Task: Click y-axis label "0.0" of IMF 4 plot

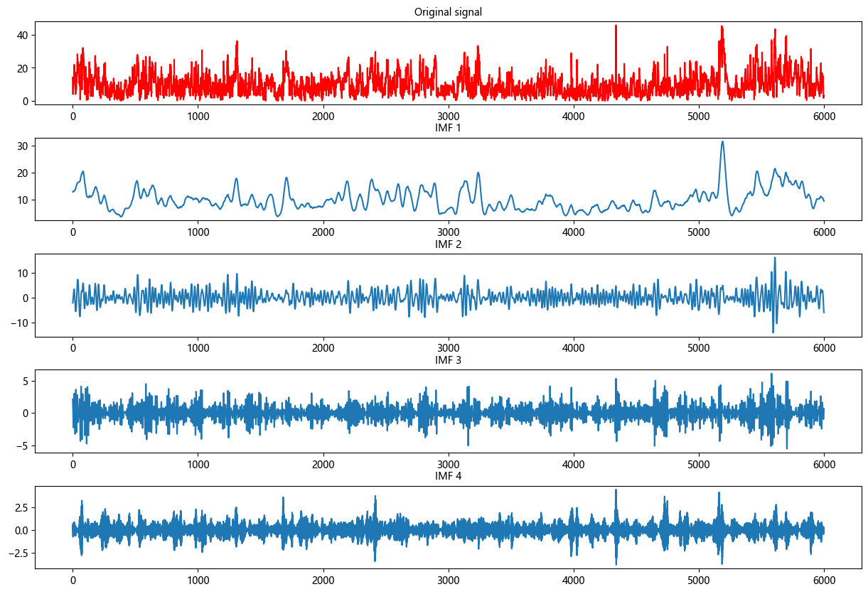Action: (20, 530)
